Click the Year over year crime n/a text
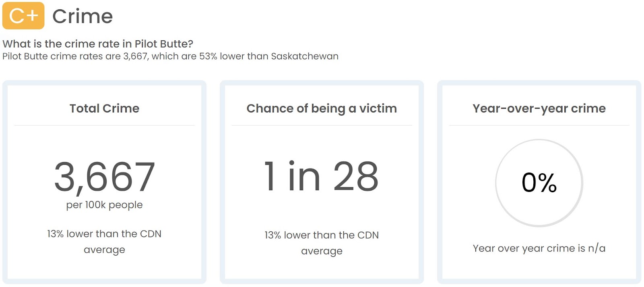This screenshot has width=644, height=287. (539, 248)
